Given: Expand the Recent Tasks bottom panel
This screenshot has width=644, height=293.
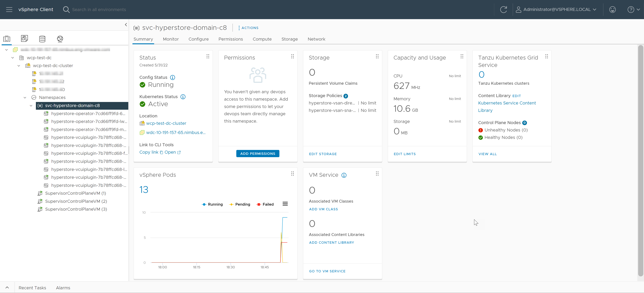Looking at the screenshot, I should pos(7,287).
